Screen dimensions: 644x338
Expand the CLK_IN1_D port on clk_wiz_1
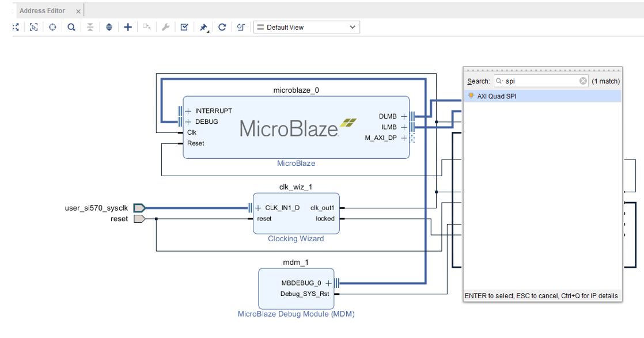pyautogui.click(x=257, y=208)
